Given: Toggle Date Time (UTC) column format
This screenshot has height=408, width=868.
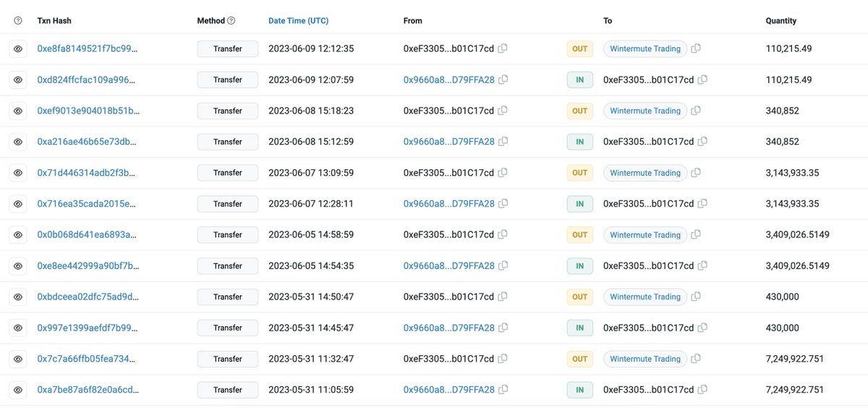Looking at the screenshot, I should point(298,21).
